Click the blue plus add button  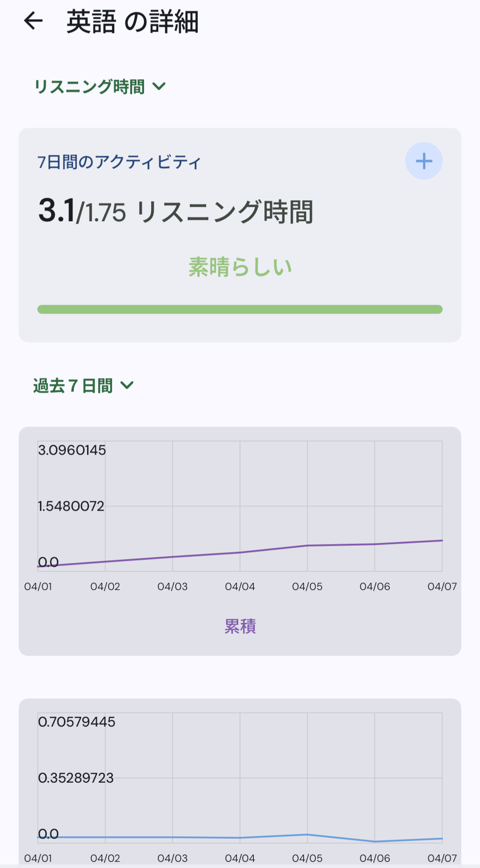tap(424, 161)
